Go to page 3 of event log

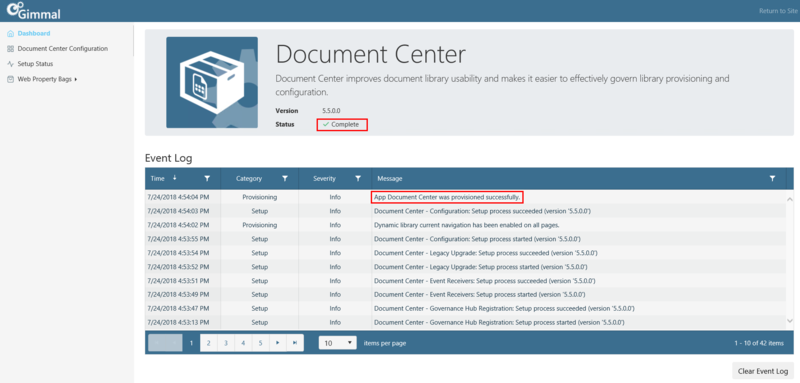[x=226, y=343]
